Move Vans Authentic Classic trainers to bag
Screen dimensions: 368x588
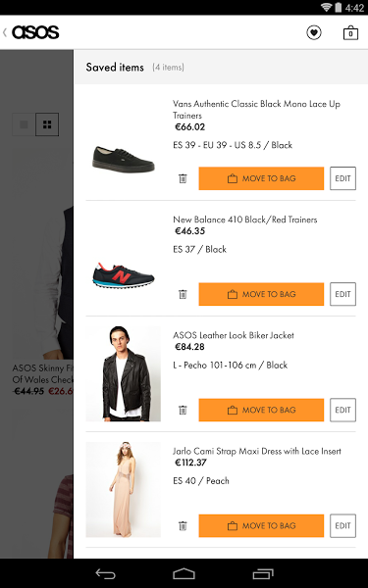[x=261, y=178]
